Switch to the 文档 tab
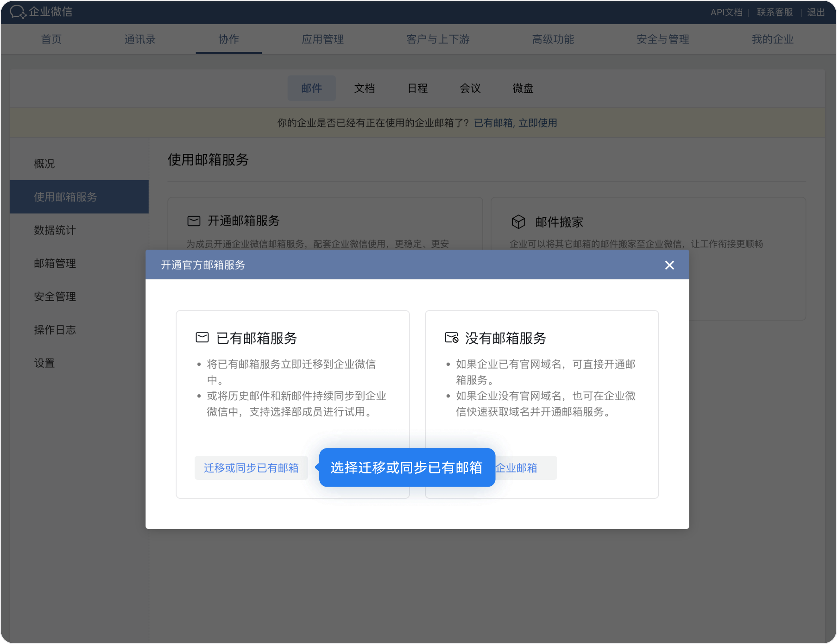This screenshot has height=644, width=837. click(x=364, y=88)
